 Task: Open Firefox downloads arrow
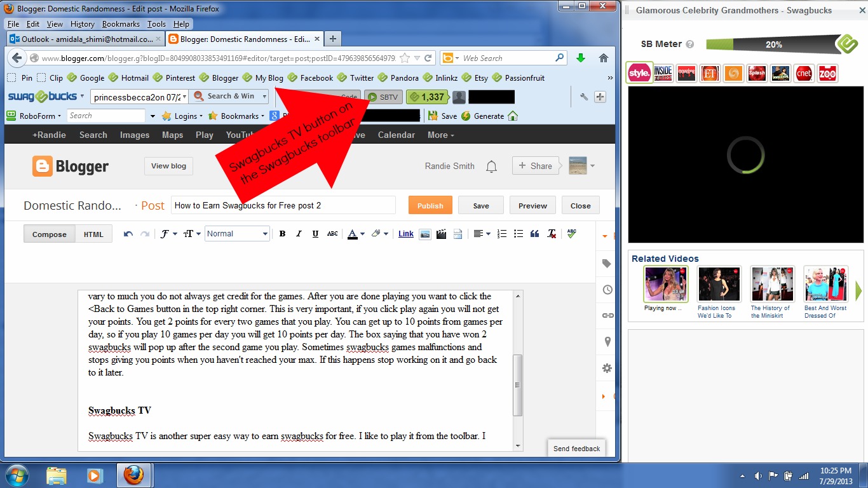click(x=580, y=58)
